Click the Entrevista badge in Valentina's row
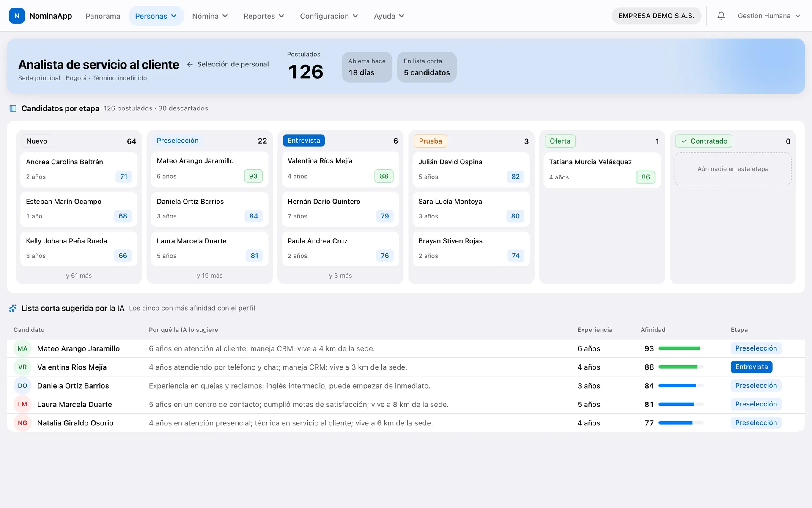Viewport: 812px width, 508px height. coord(752,367)
